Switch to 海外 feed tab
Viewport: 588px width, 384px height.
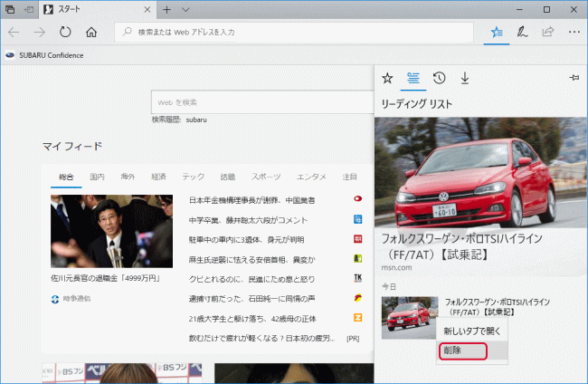point(128,177)
